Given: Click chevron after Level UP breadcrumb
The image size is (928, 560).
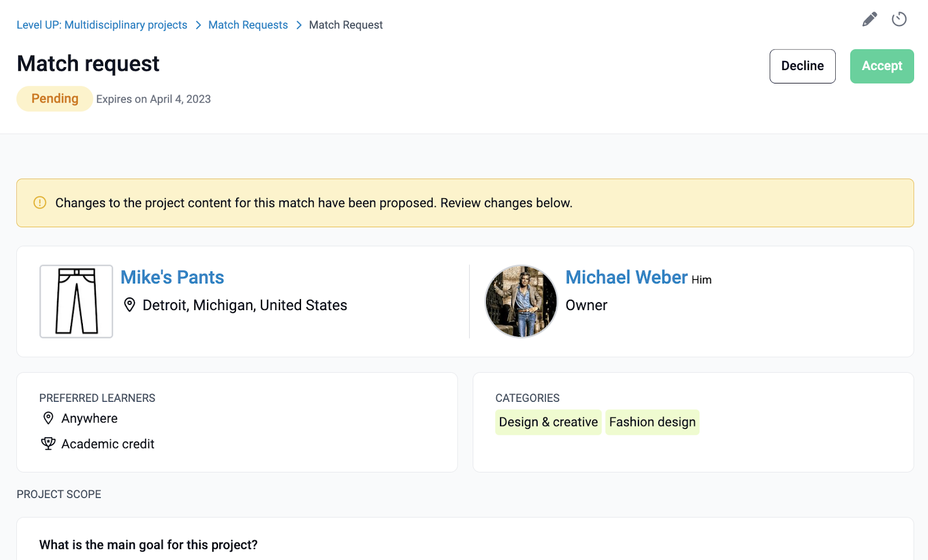Looking at the screenshot, I should point(198,25).
